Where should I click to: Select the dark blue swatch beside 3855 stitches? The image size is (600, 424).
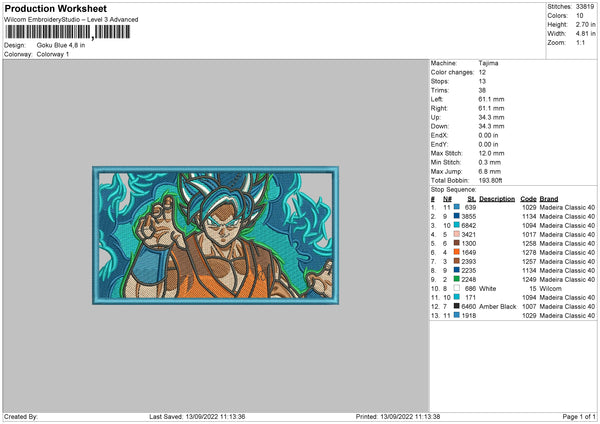457,216
